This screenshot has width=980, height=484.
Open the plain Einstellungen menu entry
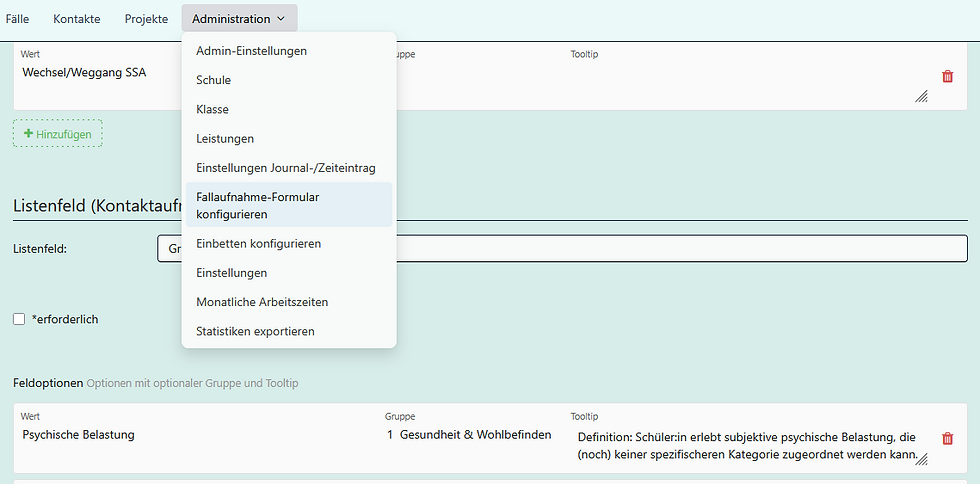tap(289, 273)
